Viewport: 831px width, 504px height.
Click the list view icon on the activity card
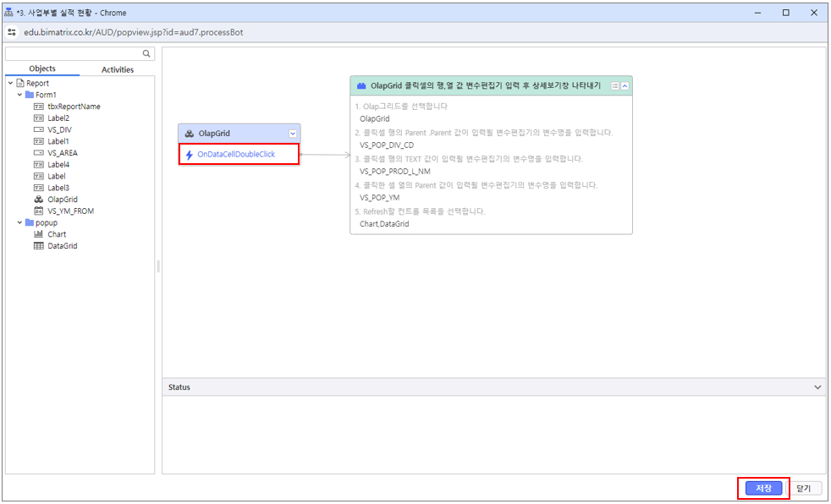tap(614, 85)
